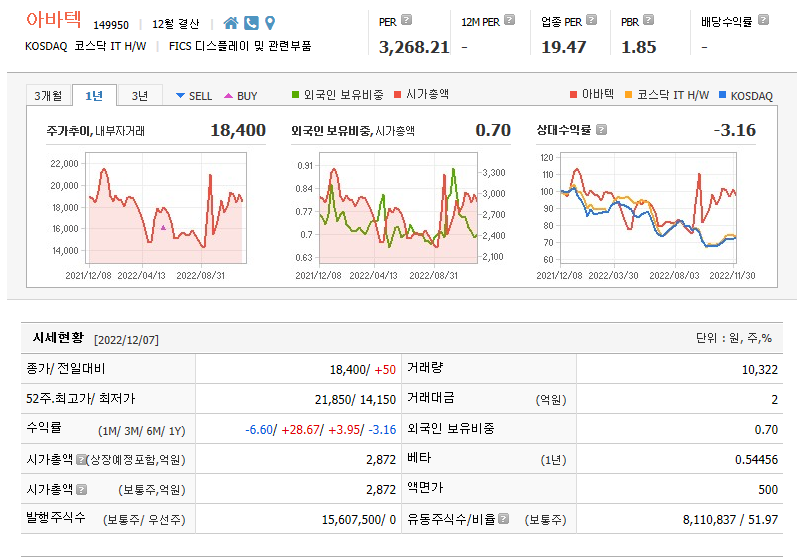The height and width of the screenshot is (558, 799).
Task: Open help icon next to PER
Action: [x=406, y=20]
